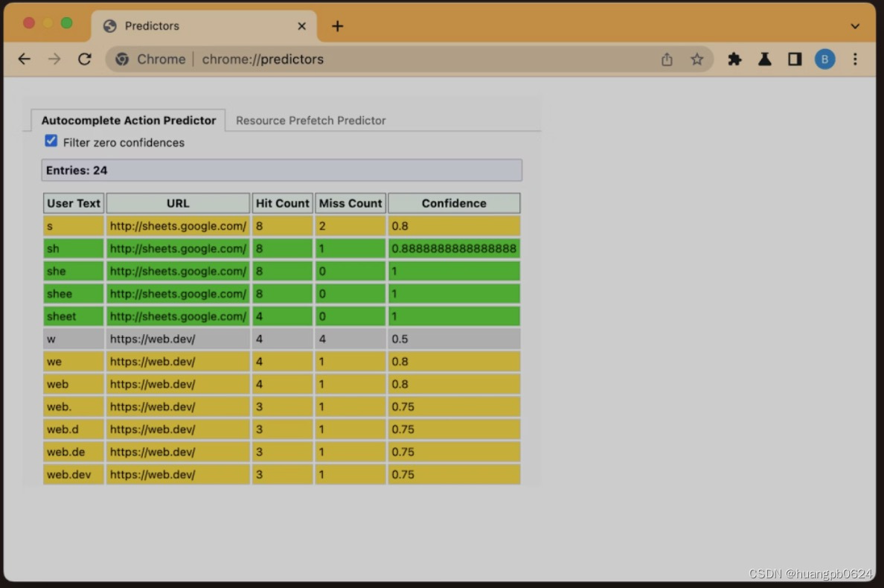The height and width of the screenshot is (588, 884).
Task: Click the forward navigation arrow
Action: point(54,60)
